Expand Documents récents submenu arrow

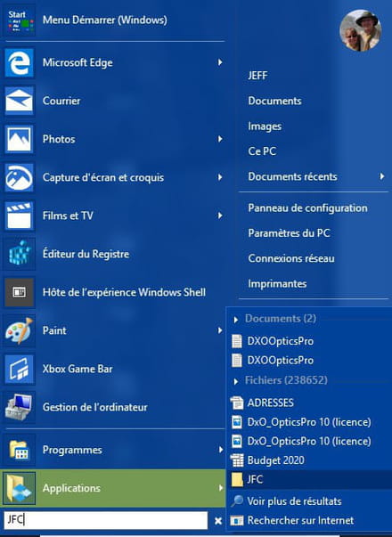click(x=381, y=176)
